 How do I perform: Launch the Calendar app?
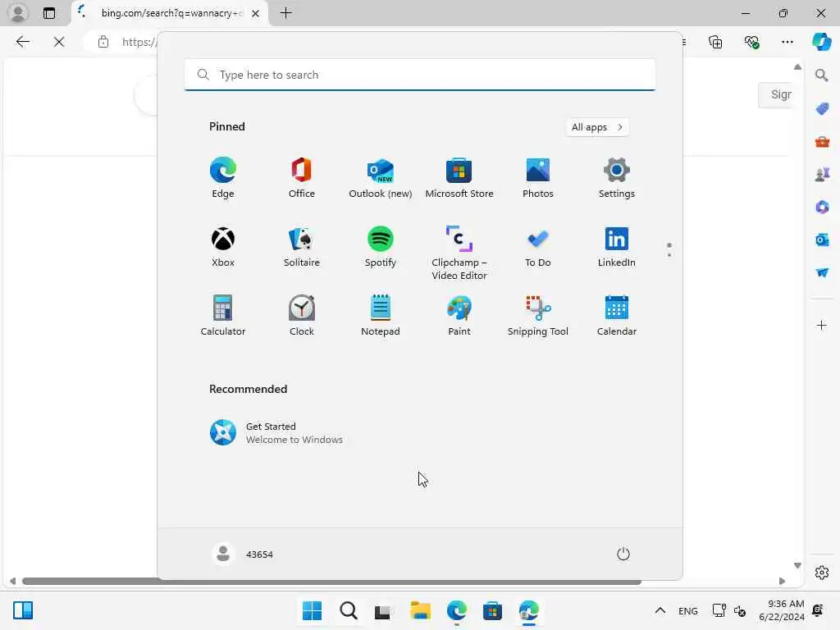617,316
